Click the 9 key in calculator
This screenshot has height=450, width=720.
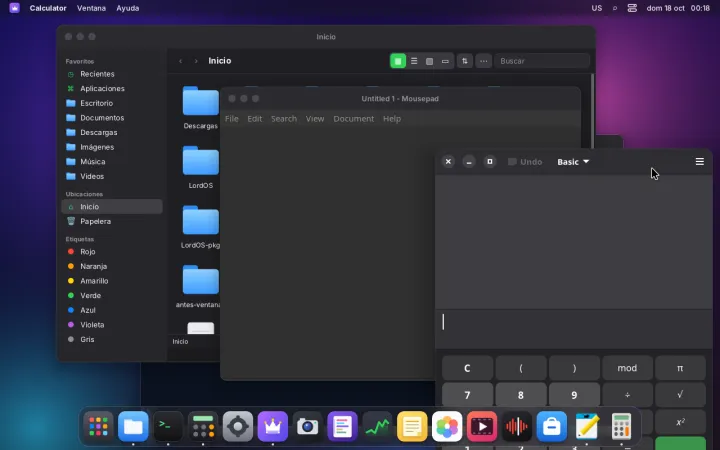(574, 395)
